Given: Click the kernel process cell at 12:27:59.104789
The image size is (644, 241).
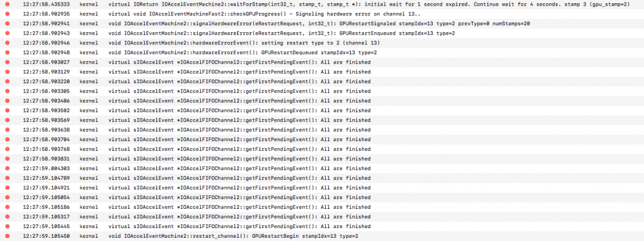Looking at the screenshot, I should [89, 178].
